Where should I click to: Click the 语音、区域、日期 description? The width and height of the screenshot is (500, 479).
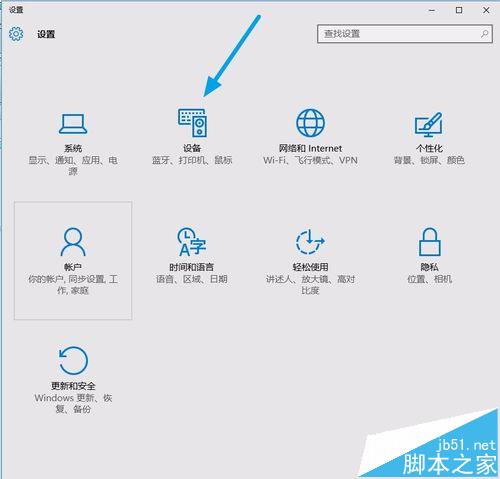point(192,279)
